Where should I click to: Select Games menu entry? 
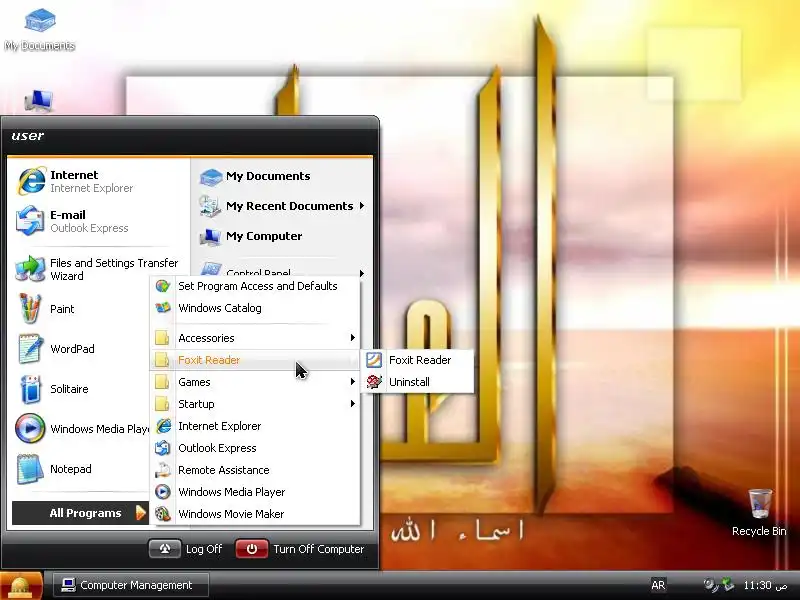[255, 382]
